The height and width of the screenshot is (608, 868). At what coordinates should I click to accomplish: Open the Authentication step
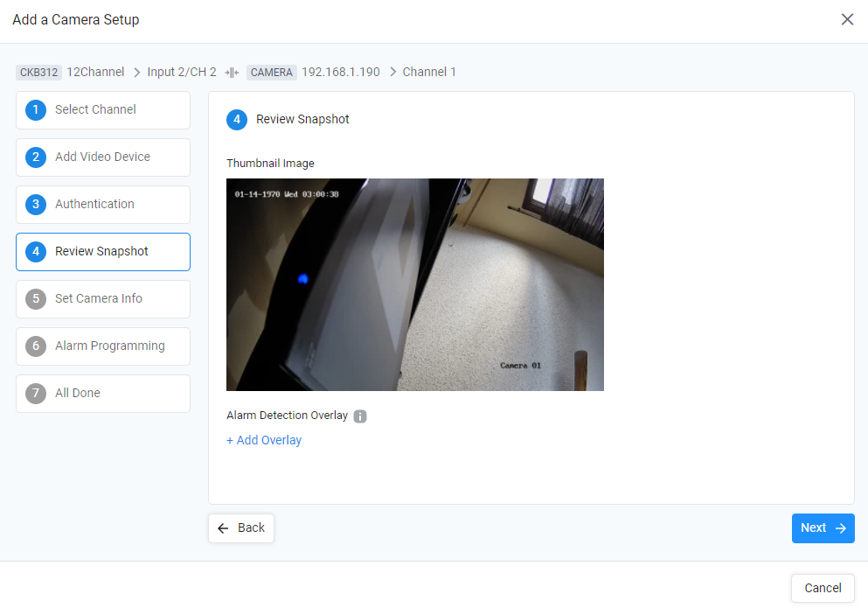103,204
